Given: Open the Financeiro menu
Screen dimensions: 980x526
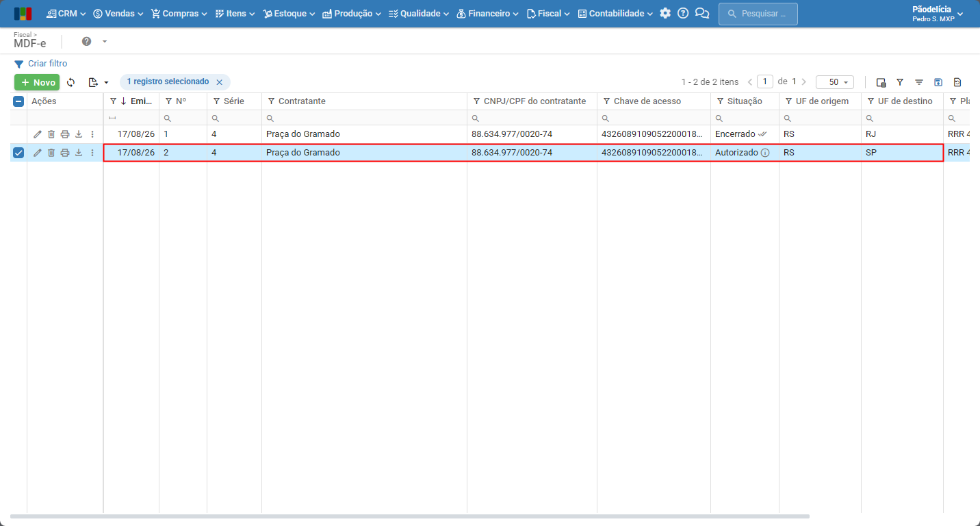Looking at the screenshot, I should (x=487, y=13).
